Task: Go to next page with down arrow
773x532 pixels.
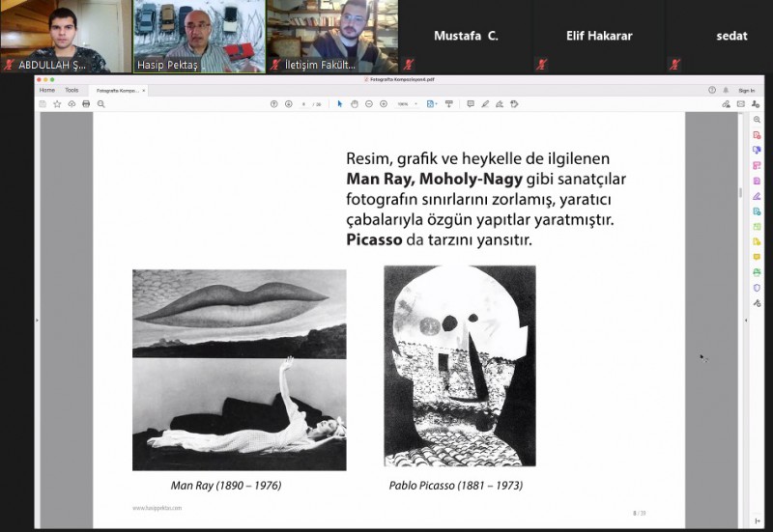Action: tap(288, 103)
